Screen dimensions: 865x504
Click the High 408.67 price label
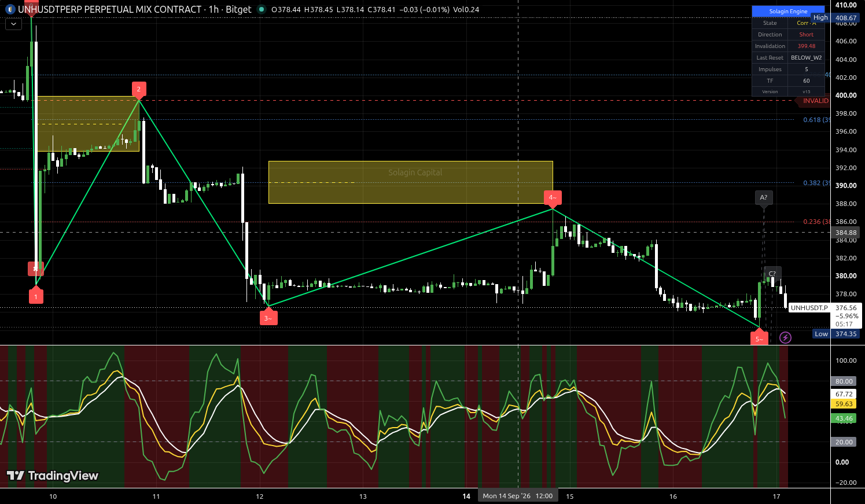[835, 18]
